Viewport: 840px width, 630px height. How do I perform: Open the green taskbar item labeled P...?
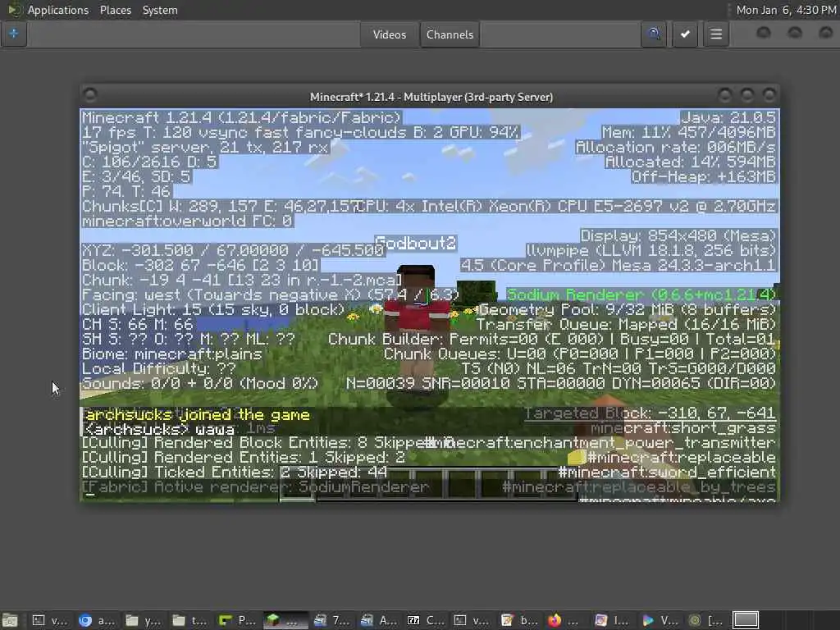pos(237,620)
